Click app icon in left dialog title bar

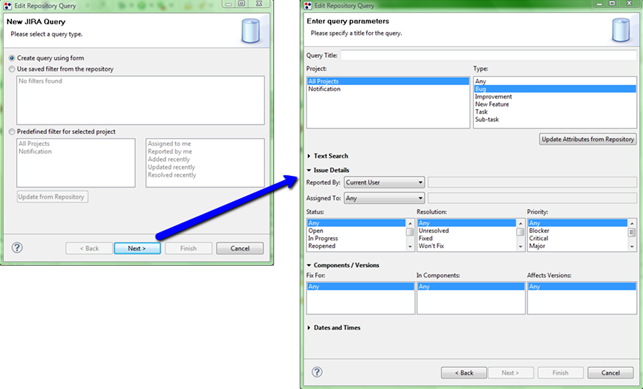[x=7, y=6]
